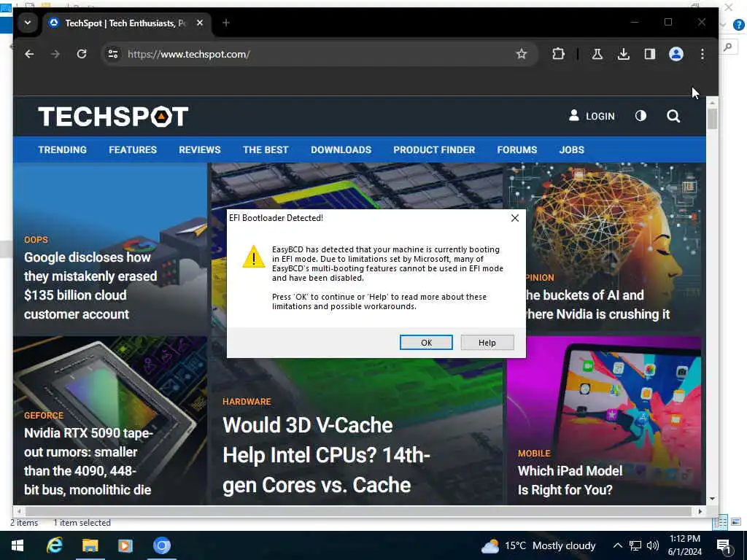The width and height of the screenshot is (747, 560).
Task: View site information icon in address bar
Action: (x=113, y=54)
